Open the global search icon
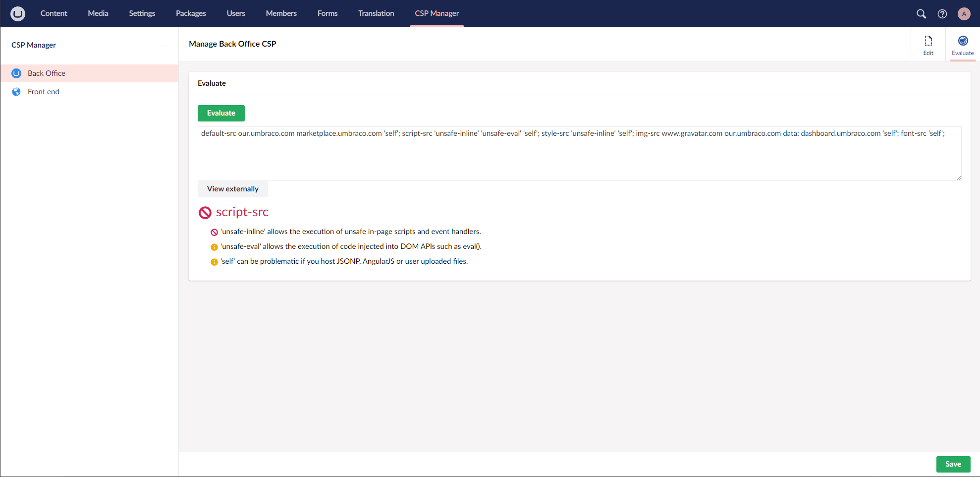This screenshot has height=477, width=980. click(x=921, y=14)
